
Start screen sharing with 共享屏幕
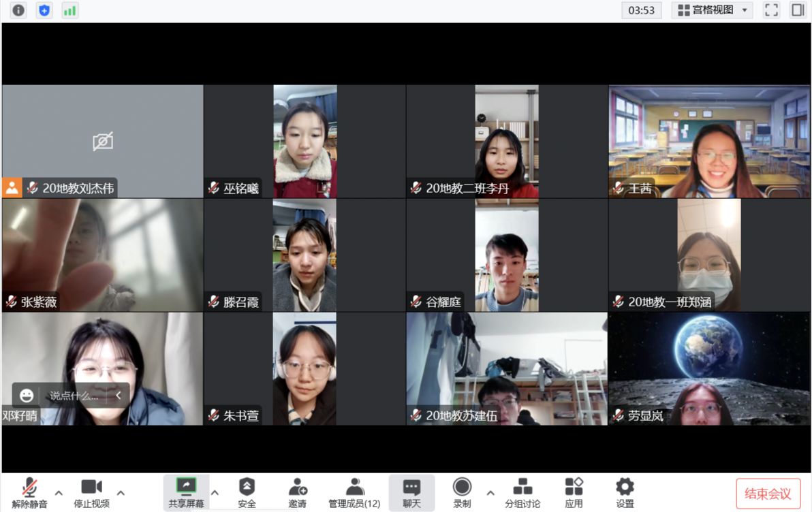[185, 492]
